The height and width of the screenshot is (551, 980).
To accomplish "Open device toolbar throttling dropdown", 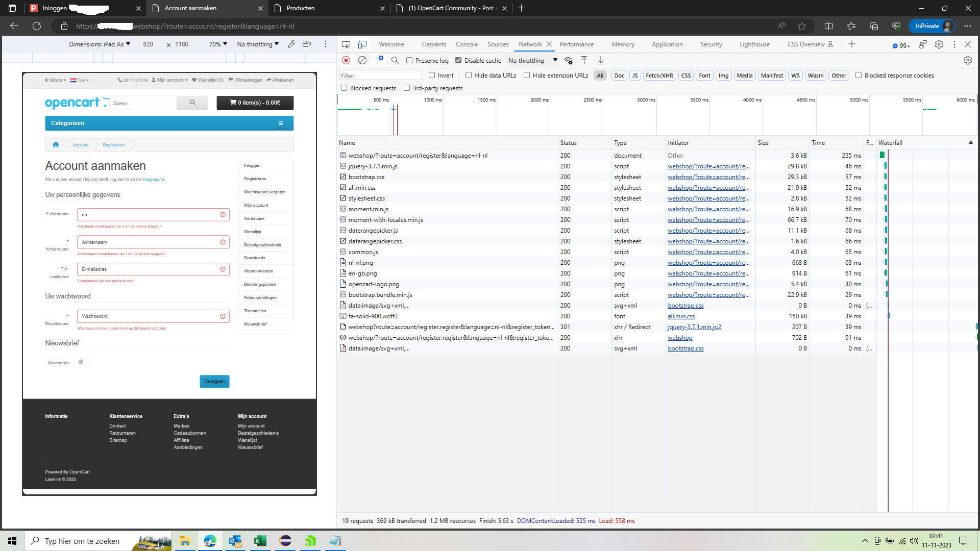I will [x=258, y=44].
